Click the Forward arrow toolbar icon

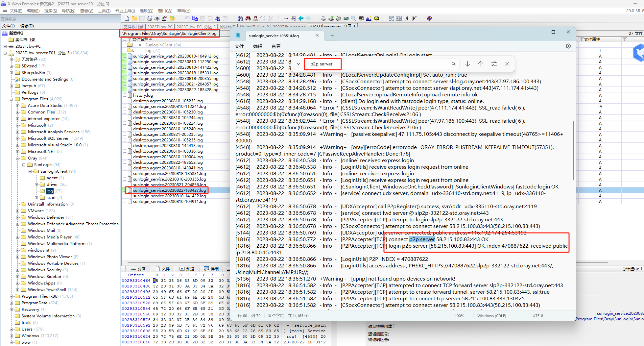click(x=308, y=18)
